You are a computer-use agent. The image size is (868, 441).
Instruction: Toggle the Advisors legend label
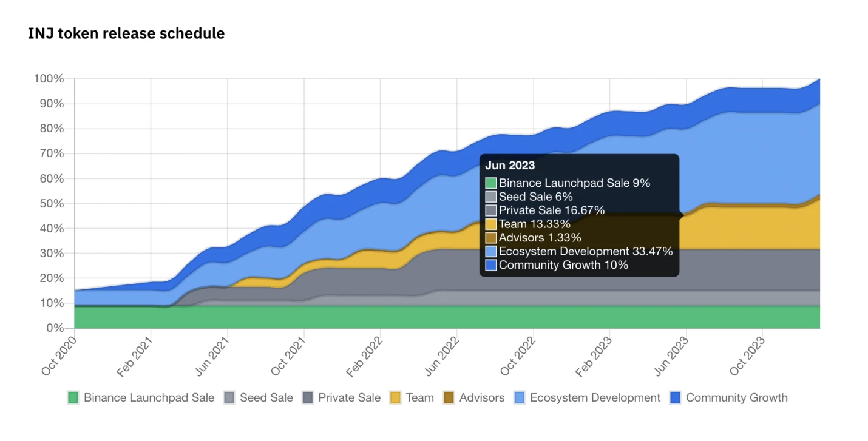click(482, 398)
